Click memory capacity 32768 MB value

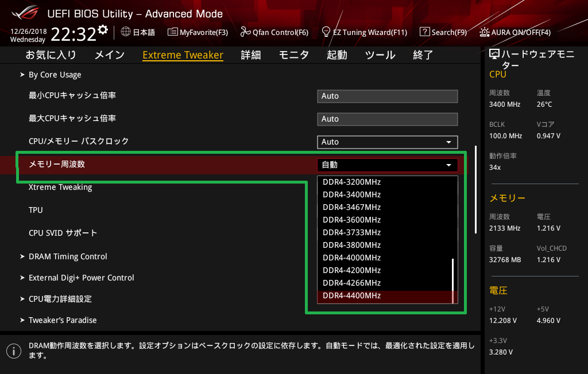coord(505,260)
